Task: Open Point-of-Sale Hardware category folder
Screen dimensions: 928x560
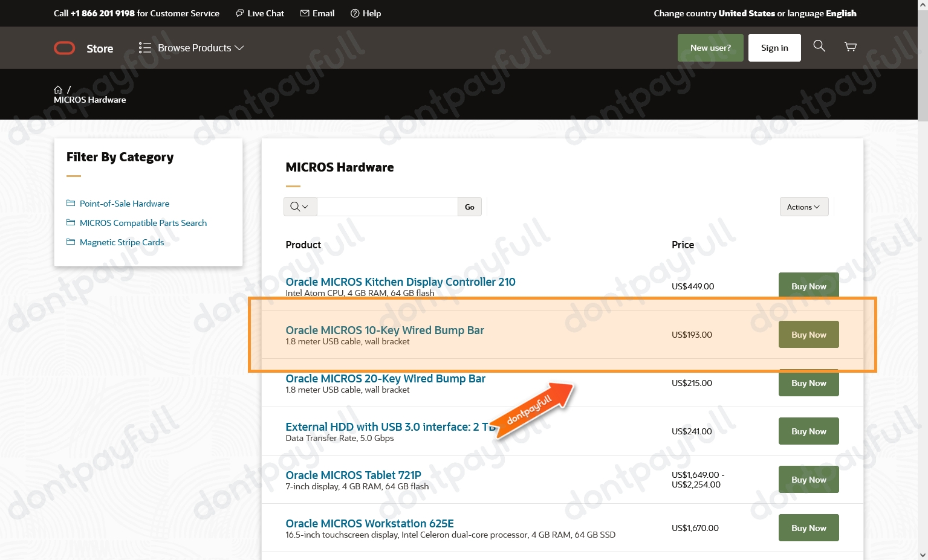Action: point(124,204)
